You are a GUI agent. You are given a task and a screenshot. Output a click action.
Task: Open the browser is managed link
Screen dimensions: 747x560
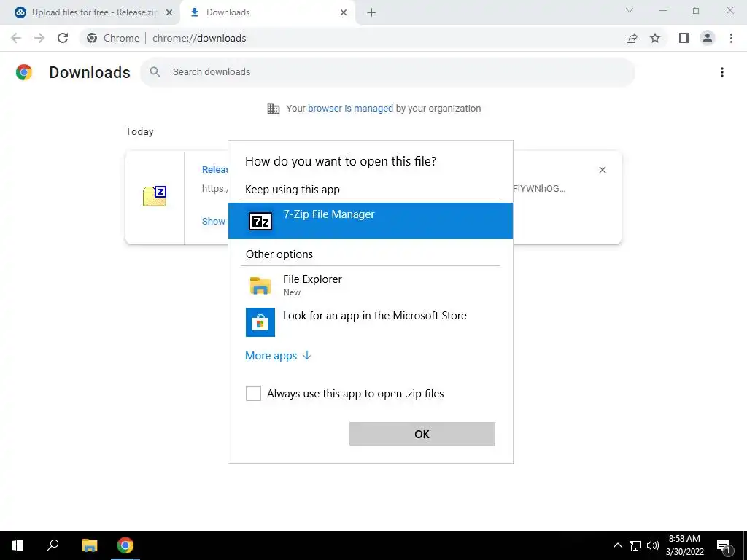point(350,109)
